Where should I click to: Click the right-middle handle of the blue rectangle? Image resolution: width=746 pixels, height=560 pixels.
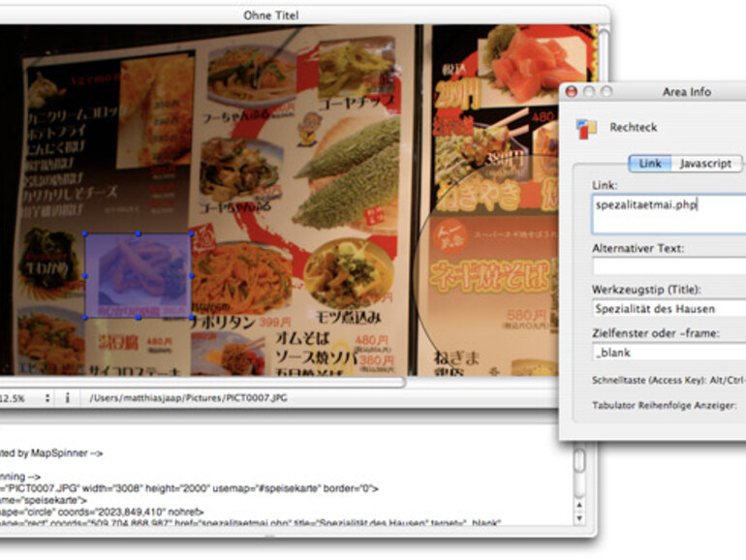pyautogui.click(x=192, y=275)
